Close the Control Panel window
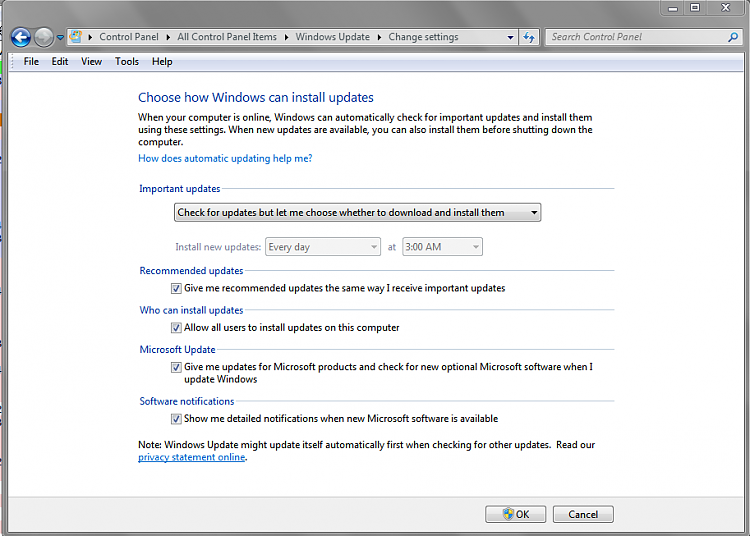Screen dimensions: 750x536 (x=726, y=8)
